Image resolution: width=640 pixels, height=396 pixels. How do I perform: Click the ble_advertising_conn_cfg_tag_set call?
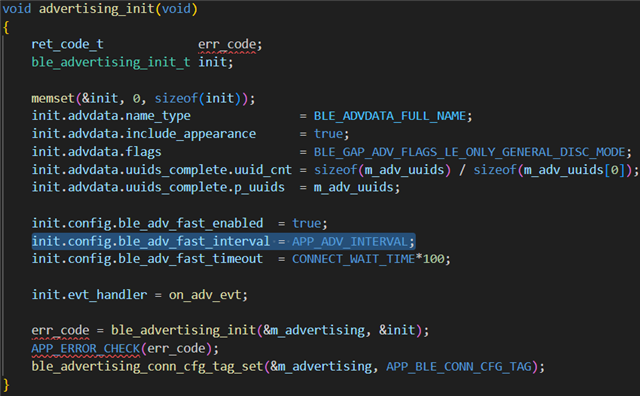(x=147, y=366)
